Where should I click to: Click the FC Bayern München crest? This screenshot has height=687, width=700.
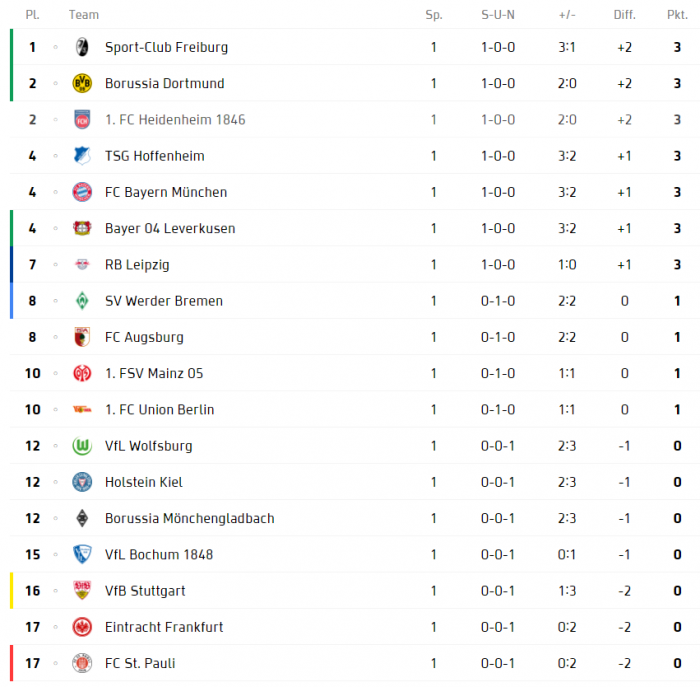coord(82,192)
